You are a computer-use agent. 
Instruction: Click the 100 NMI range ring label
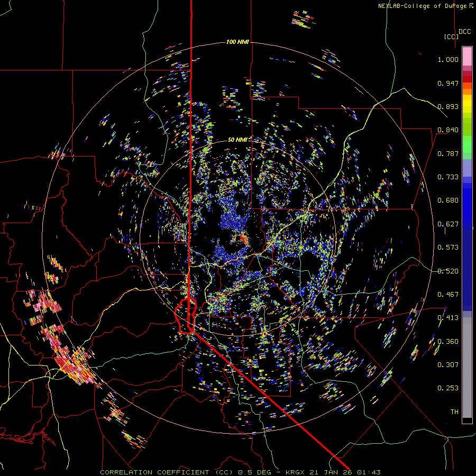(237, 42)
